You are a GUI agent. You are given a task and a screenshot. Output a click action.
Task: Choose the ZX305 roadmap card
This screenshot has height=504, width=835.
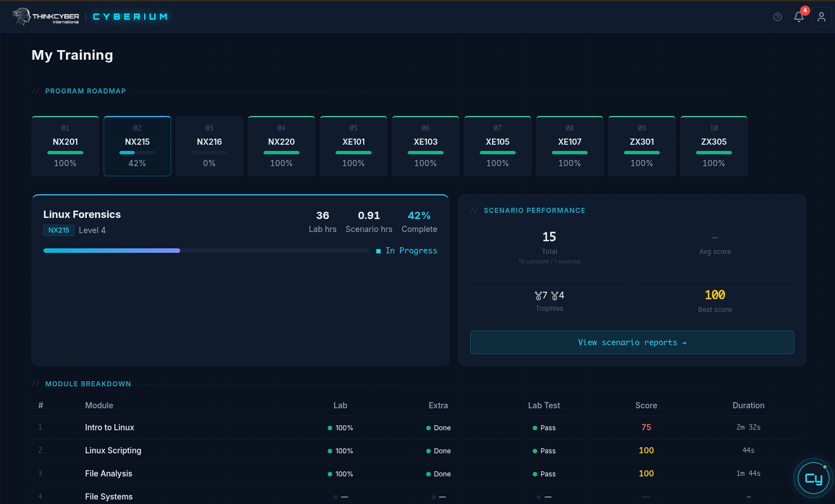(x=714, y=146)
